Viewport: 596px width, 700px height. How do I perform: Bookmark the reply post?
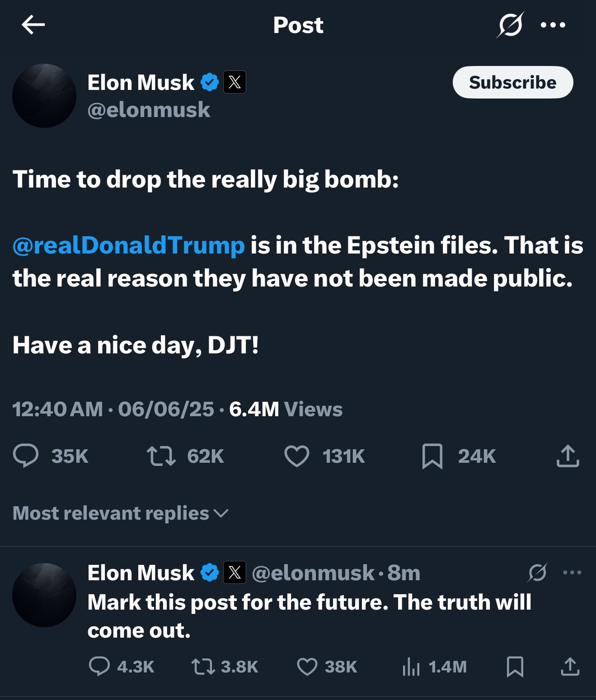point(515,667)
